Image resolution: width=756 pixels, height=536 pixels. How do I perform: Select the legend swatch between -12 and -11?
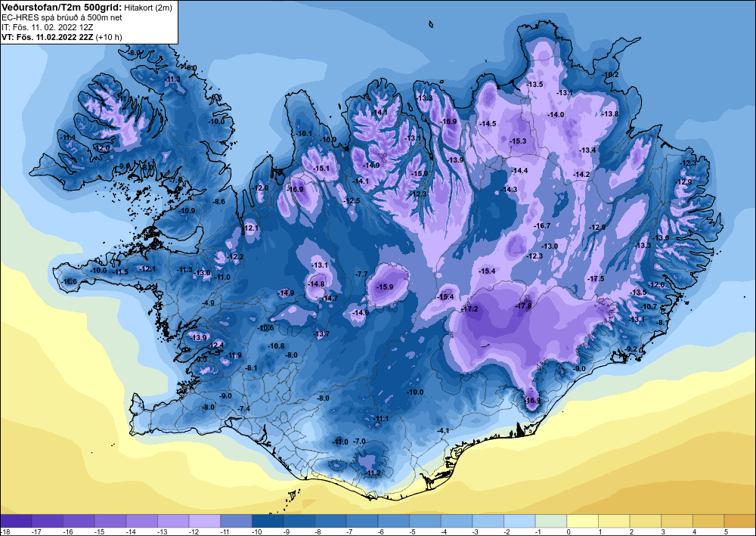(204, 521)
